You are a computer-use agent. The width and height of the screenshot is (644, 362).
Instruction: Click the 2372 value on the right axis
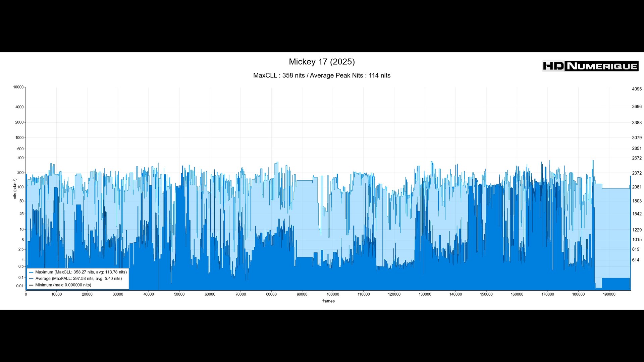tap(637, 173)
